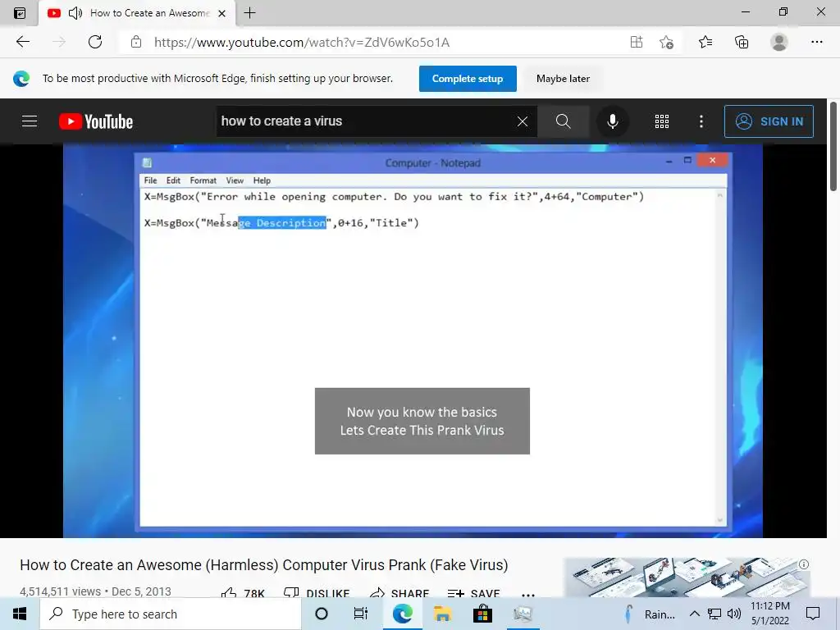Go to YouTube home via logo

coord(96,121)
